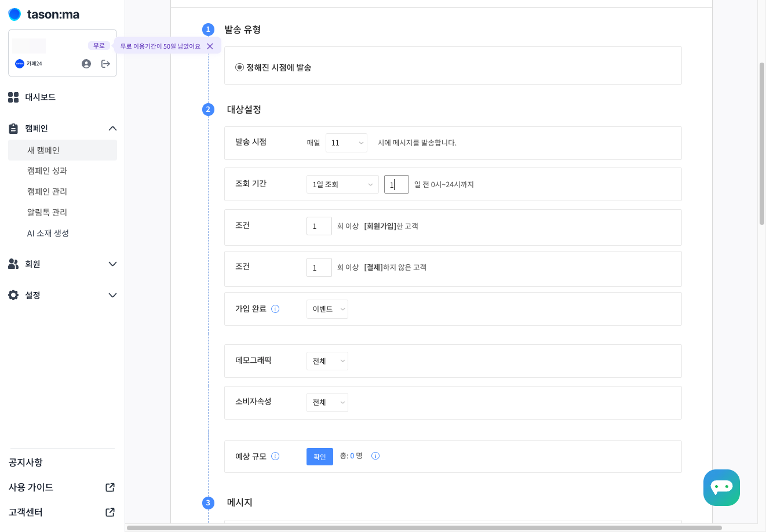Open 알림톡 관리 page
Image resolution: width=766 pixels, height=532 pixels.
(47, 213)
